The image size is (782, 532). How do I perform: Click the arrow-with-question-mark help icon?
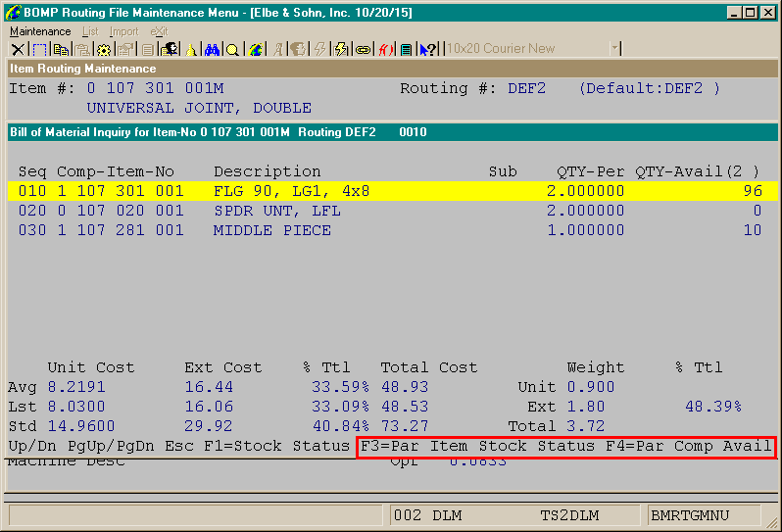coord(428,49)
